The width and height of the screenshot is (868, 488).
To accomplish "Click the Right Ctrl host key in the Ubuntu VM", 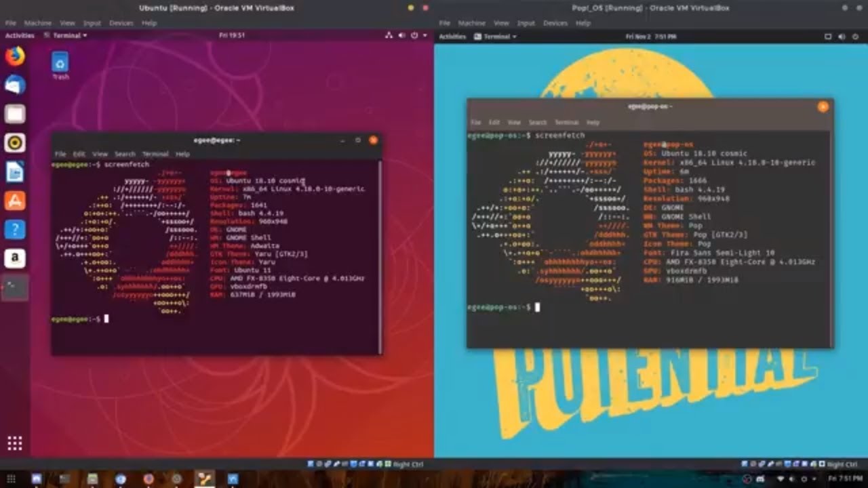I will pyautogui.click(x=408, y=464).
